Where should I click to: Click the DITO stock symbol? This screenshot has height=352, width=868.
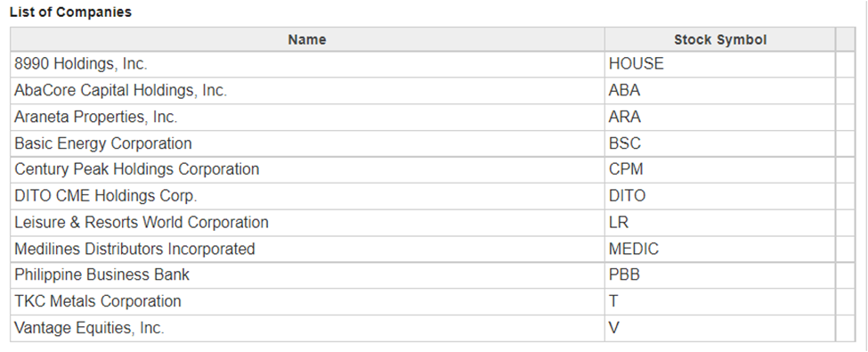pos(628,196)
